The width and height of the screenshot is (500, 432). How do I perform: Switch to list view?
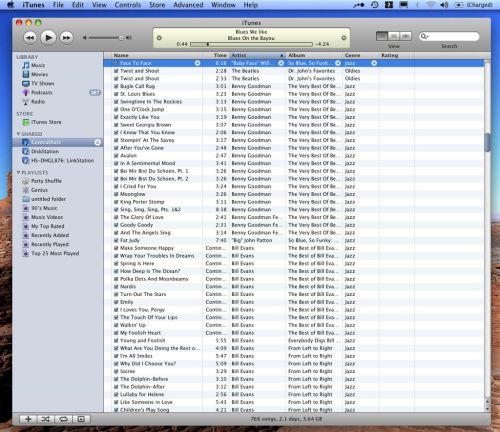382,36
